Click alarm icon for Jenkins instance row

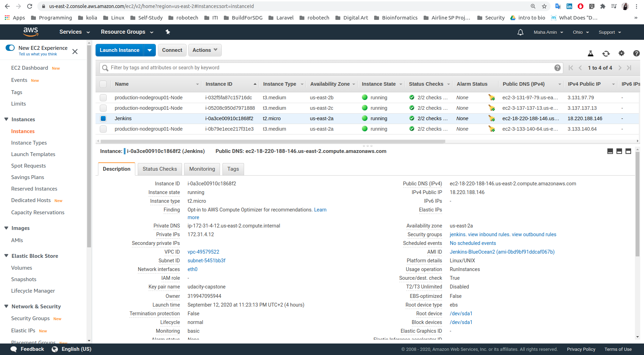(492, 118)
